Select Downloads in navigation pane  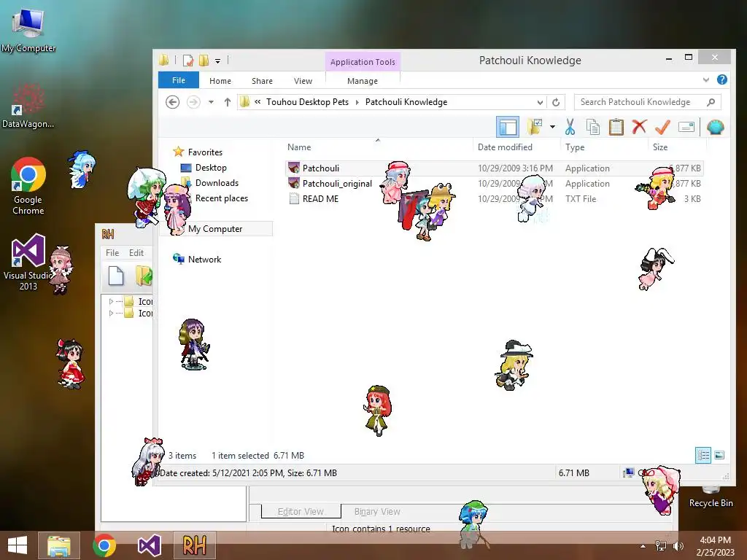(217, 183)
